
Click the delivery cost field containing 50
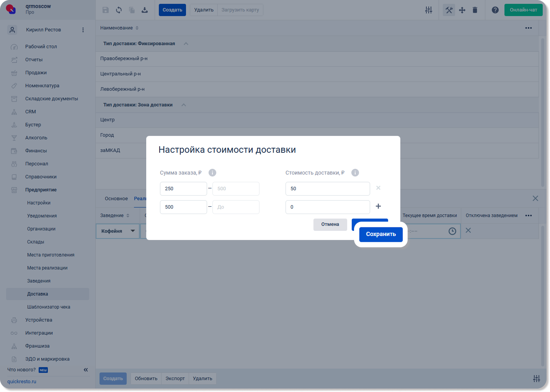[x=328, y=189]
